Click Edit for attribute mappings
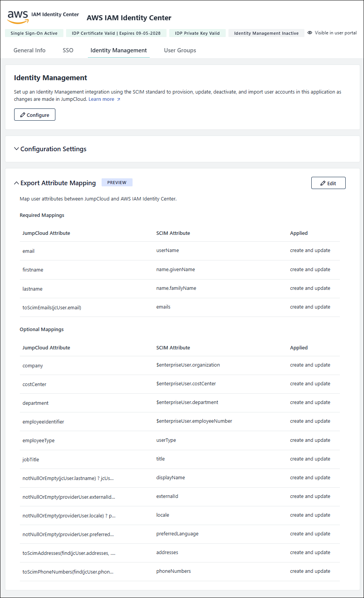364x598 pixels. click(x=328, y=183)
